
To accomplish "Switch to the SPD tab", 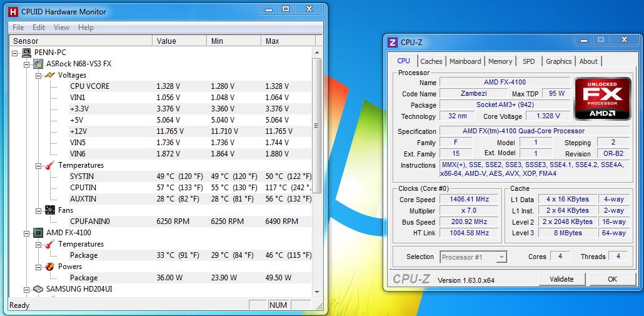I will coord(528,61).
